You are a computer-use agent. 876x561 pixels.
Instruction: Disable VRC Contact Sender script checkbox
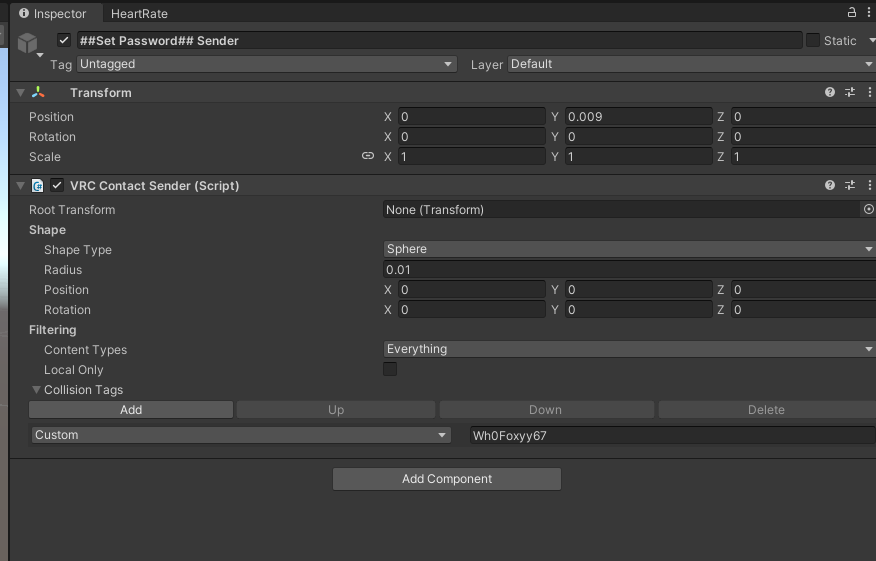point(57,185)
